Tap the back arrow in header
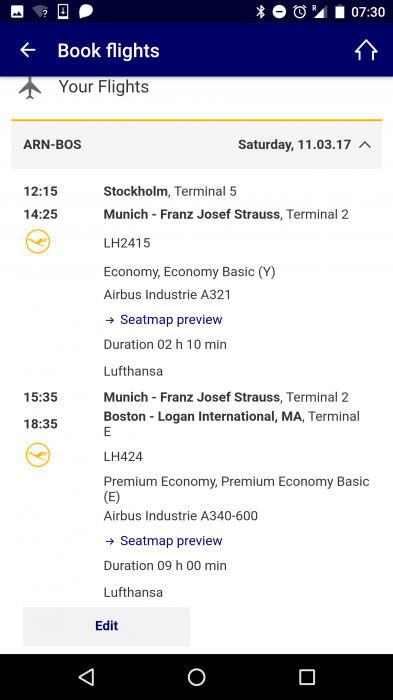The image size is (393, 700). (x=28, y=50)
